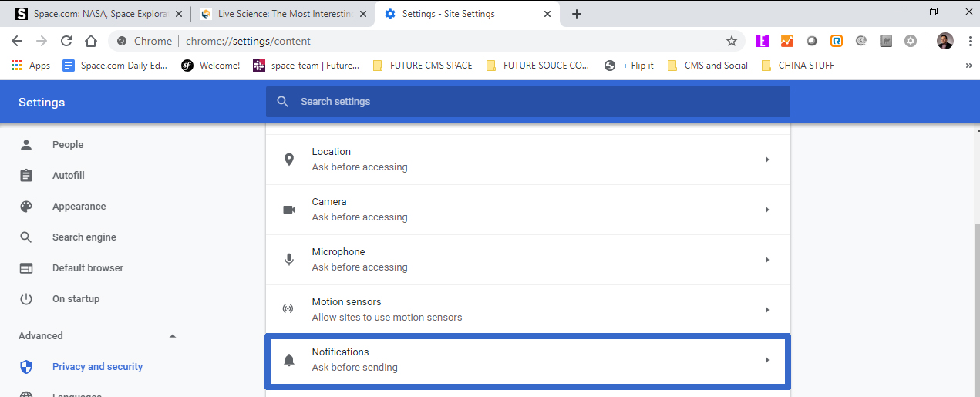This screenshot has height=397, width=980.
Task: Click the bookmark star icon in address bar
Action: [x=731, y=41]
